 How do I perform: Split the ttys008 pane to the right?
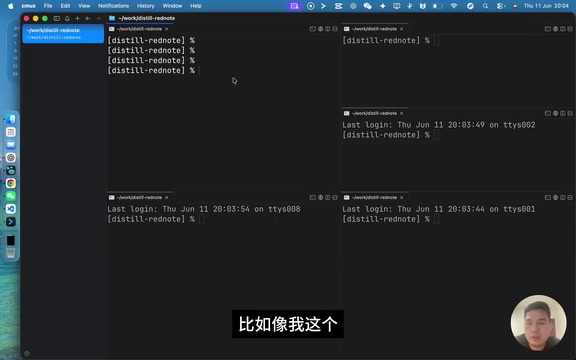(328, 197)
